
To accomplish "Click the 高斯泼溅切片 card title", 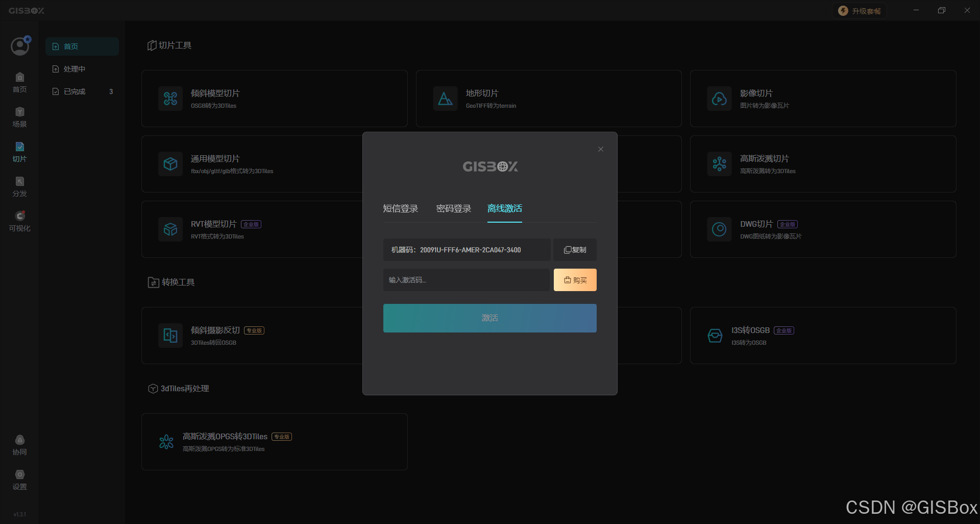I will 765,159.
